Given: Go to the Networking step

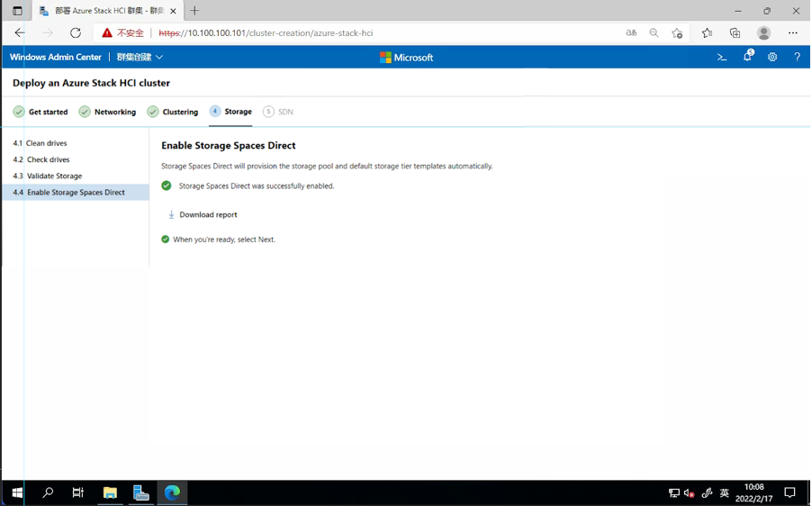Looking at the screenshot, I should click(107, 112).
